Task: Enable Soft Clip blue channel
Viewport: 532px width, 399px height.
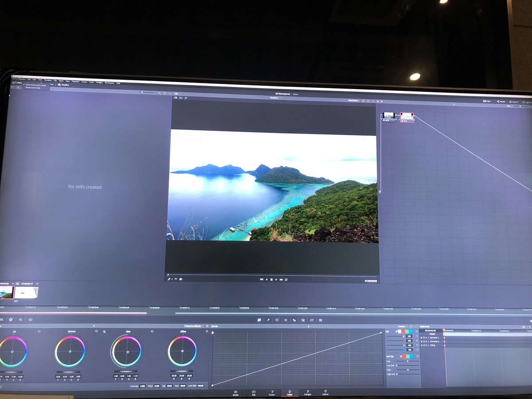Action: (413, 356)
